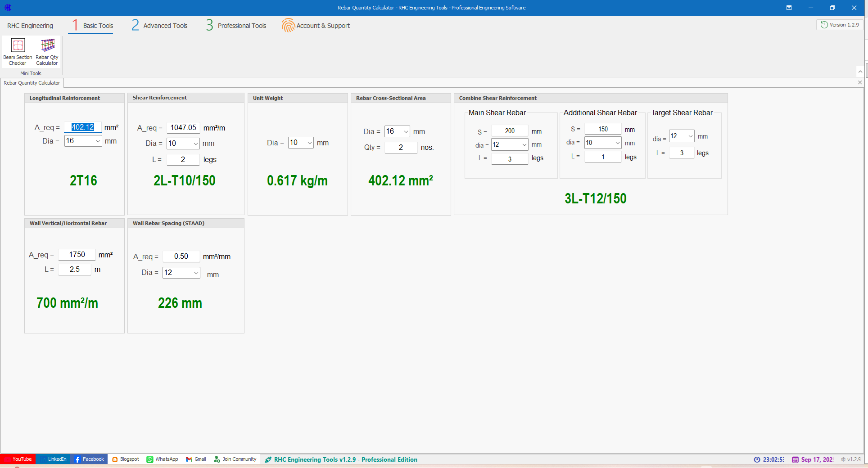
Task: Click the Shear Reinforcement A_req input field
Action: pyautogui.click(x=183, y=128)
